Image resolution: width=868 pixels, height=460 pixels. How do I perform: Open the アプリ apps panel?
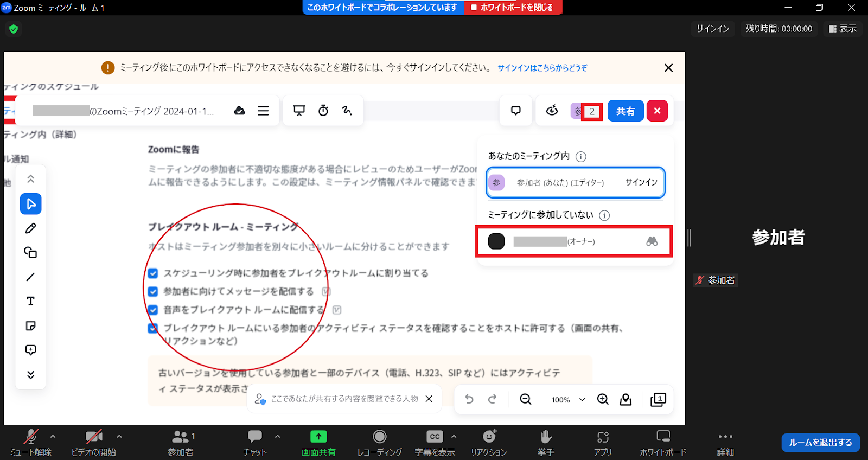[603, 442]
